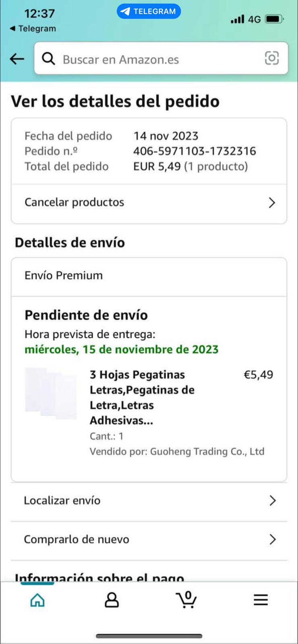Open Localizar envío chevron
This screenshot has width=298, height=644.
click(272, 500)
